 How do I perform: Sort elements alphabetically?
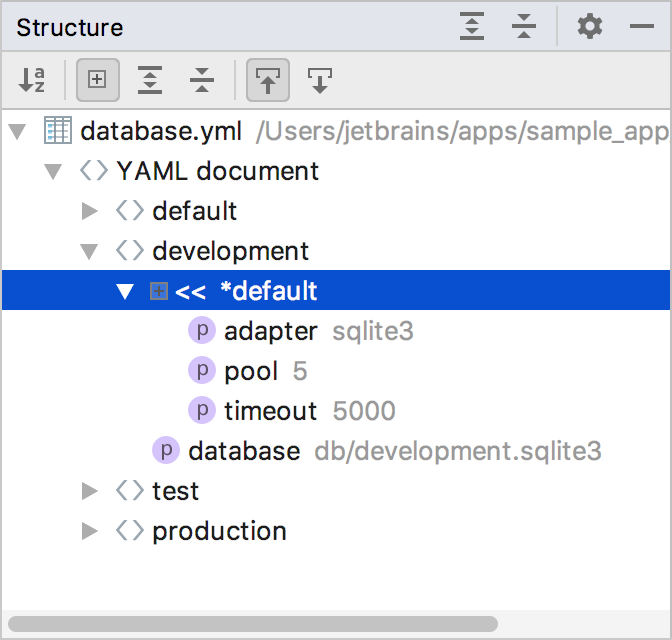[x=32, y=80]
